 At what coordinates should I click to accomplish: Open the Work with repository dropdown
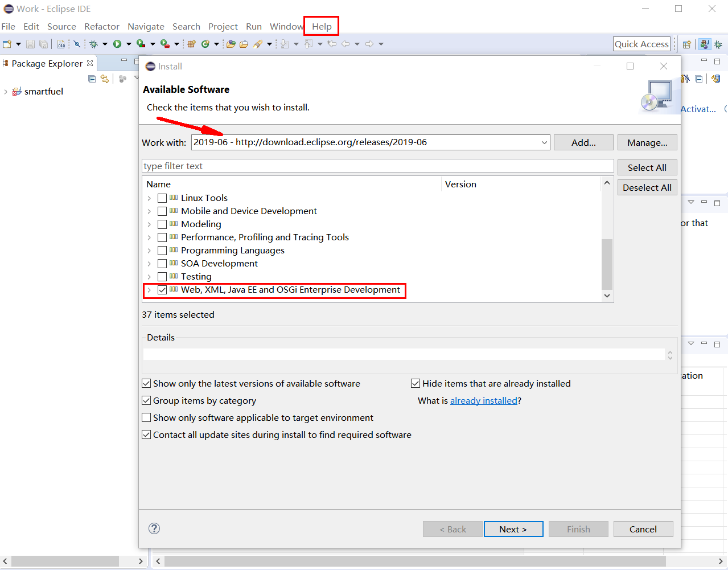coord(544,142)
